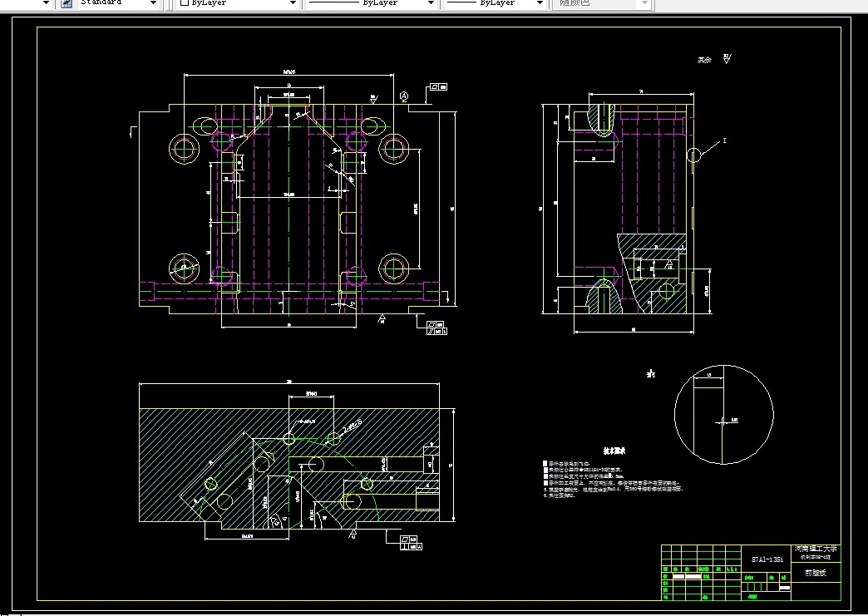Open the first ByLayer linetype dropdown
The height and width of the screenshot is (616, 868).
point(431,3)
